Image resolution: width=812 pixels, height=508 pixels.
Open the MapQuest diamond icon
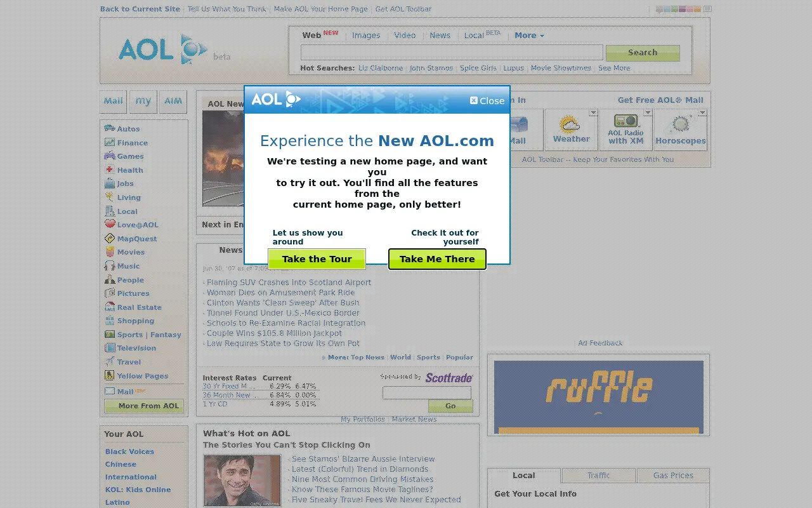tap(110, 238)
